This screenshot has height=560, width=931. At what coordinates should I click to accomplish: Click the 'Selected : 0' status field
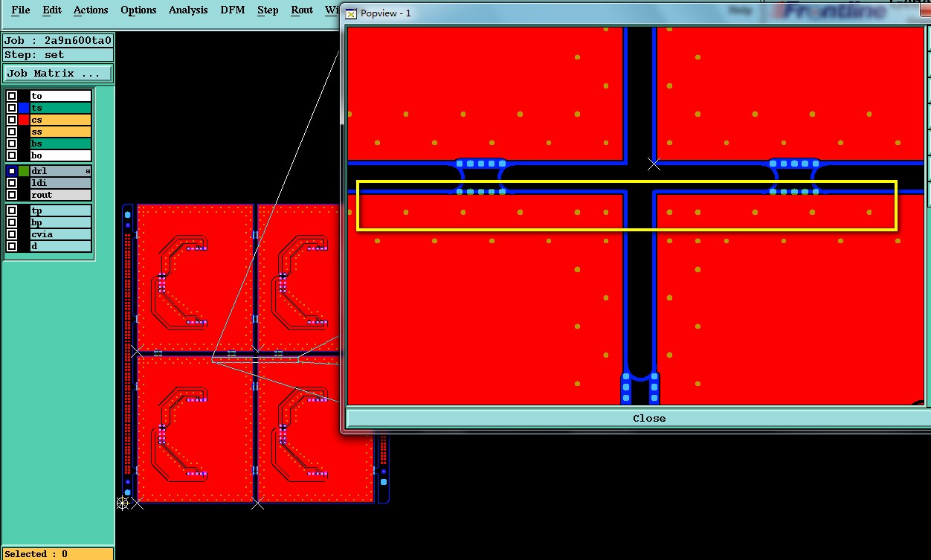pos(57,554)
